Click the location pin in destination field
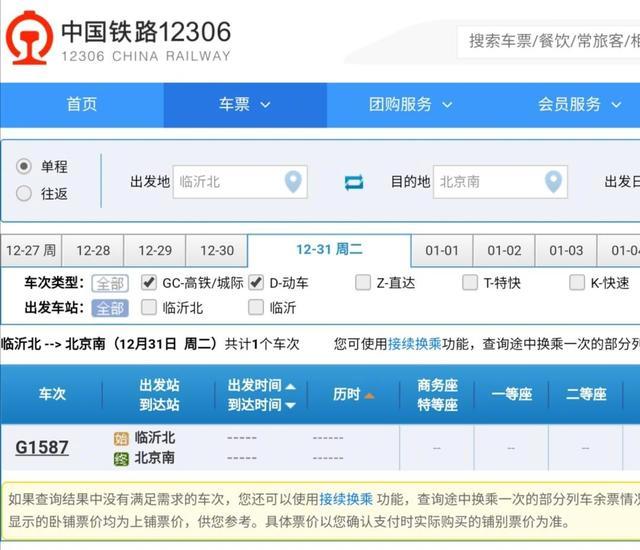 coord(553,182)
